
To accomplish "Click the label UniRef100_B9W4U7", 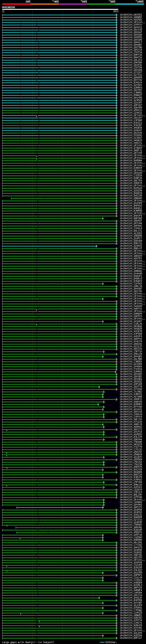I will click(131, 95).
